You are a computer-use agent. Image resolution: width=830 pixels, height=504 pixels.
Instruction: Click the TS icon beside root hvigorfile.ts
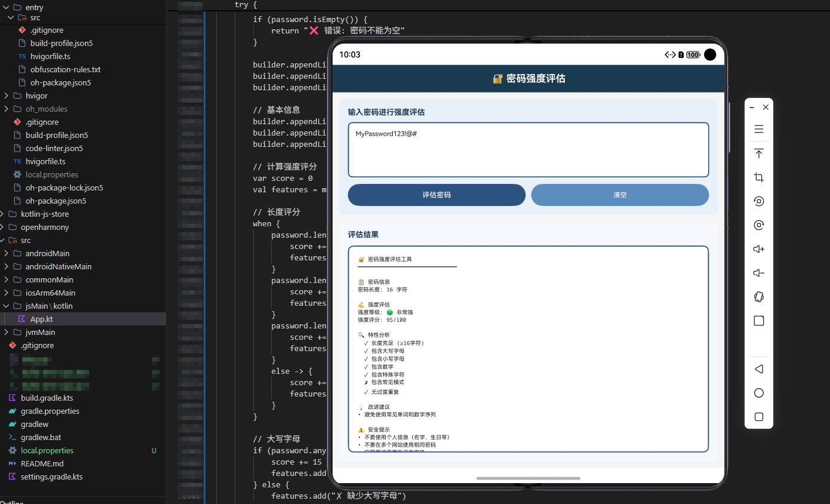point(17,161)
